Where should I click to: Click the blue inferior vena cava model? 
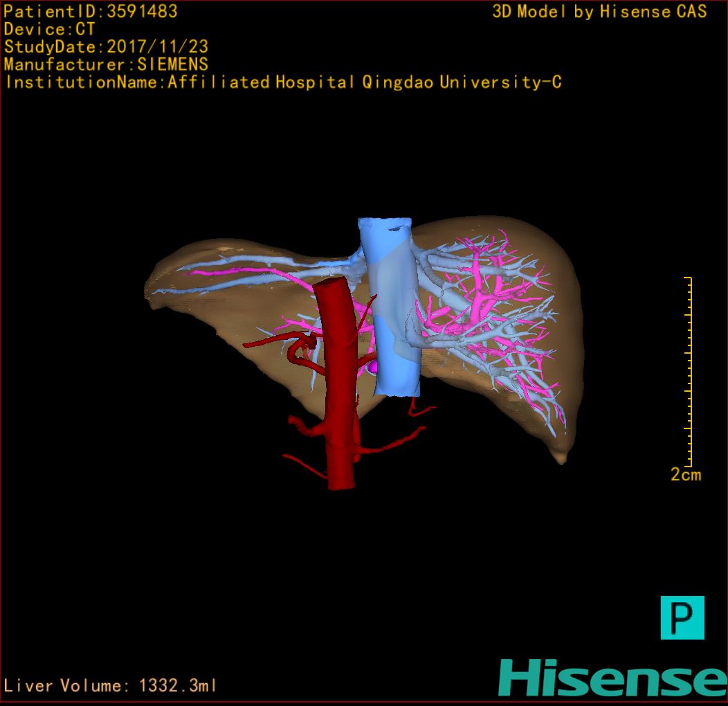click(x=390, y=307)
